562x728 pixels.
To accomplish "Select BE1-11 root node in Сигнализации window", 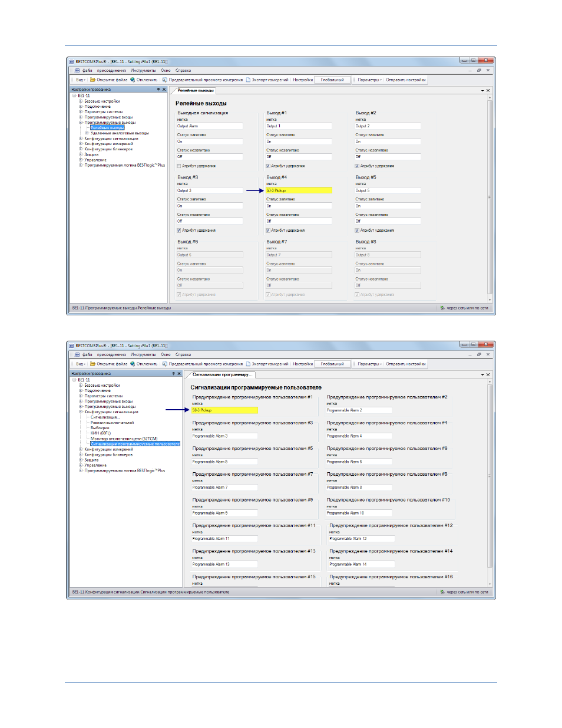I will coord(84,380).
